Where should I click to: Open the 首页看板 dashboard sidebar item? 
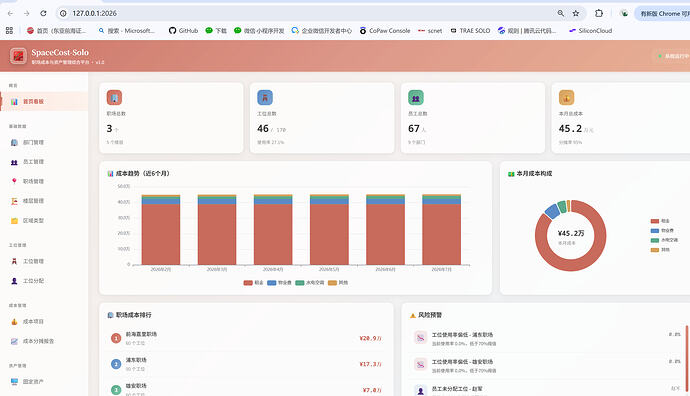(x=44, y=102)
